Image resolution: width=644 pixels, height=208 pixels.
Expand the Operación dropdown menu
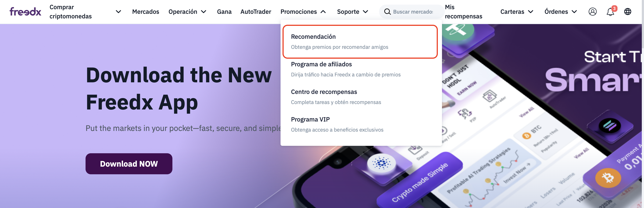pyautogui.click(x=187, y=12)
